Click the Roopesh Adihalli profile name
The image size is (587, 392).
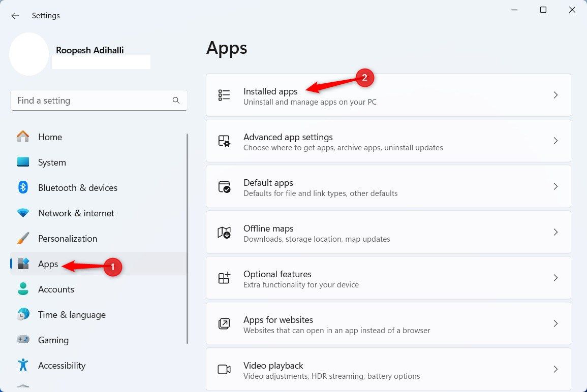pos(90,50)
